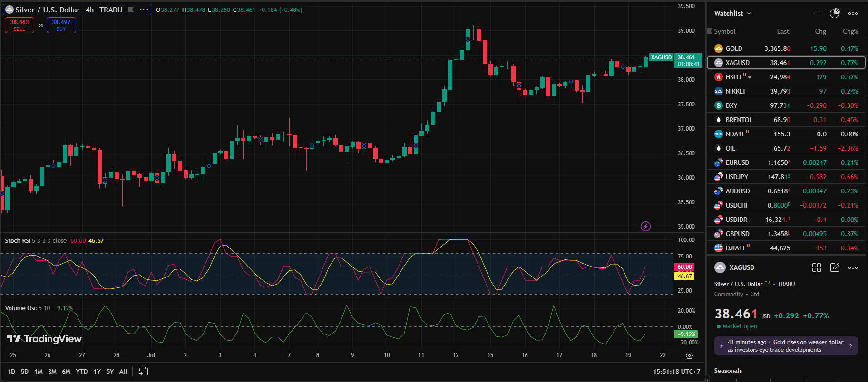Click the external link icon next to Silver / U.S. Dollar
The width and height of the screenshot is (868, 382).
pyautogui.click(x=768, y=284)
